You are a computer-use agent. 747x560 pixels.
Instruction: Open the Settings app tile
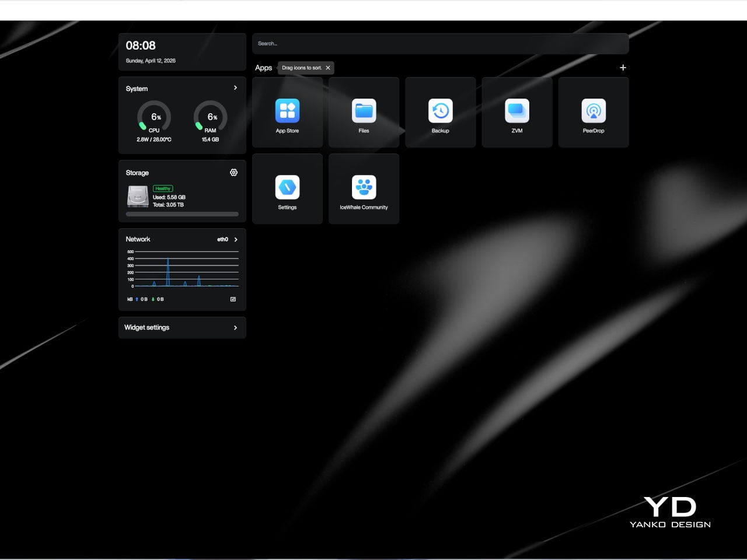287,188
